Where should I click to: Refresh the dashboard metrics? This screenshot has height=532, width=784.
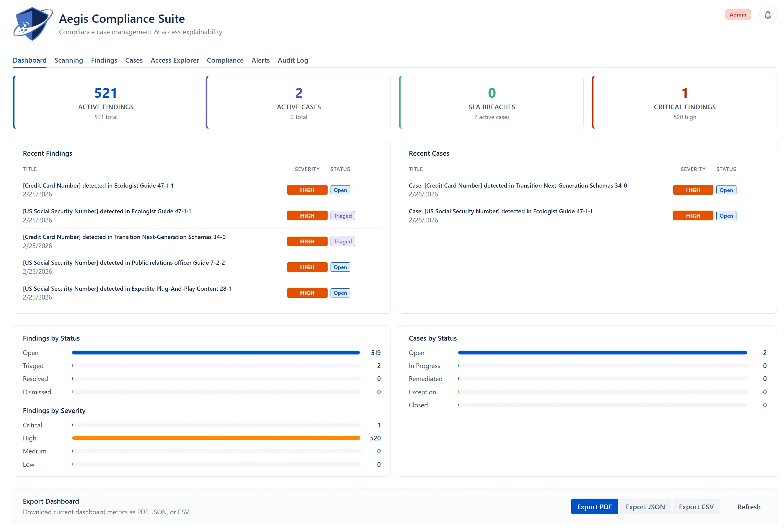(749, 506)
